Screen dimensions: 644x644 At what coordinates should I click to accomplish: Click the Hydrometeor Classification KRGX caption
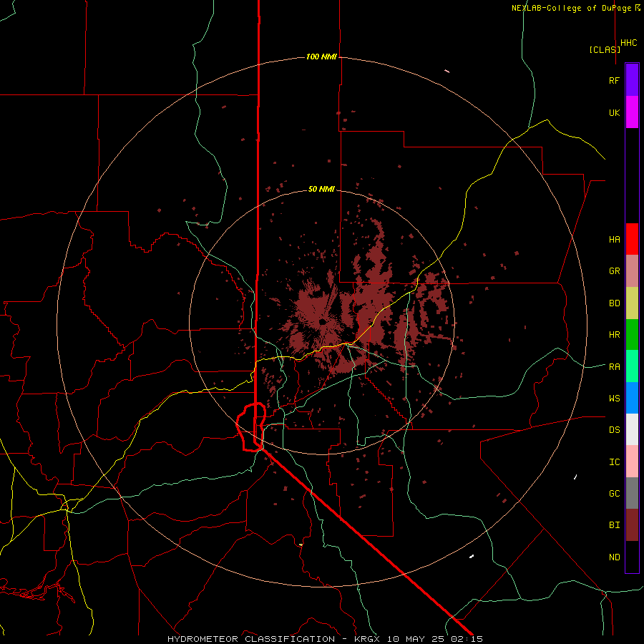click(325, 639)
